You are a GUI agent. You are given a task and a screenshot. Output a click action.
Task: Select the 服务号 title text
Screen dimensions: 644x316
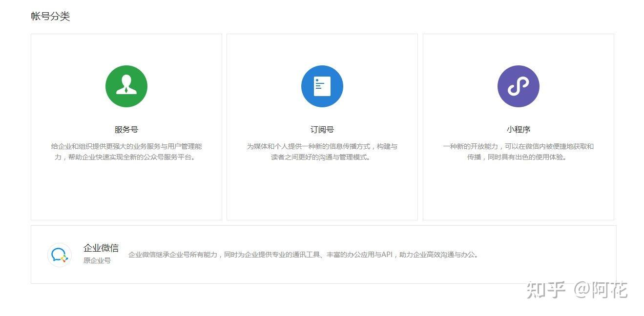click(126, 130)
